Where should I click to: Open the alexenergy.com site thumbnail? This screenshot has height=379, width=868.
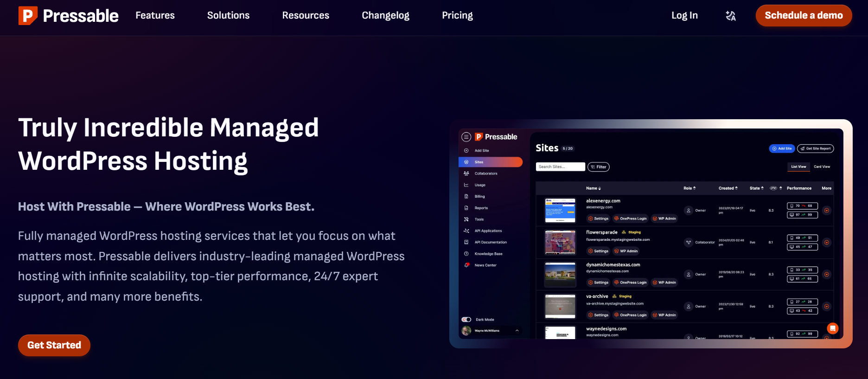pyautogui.click(x=560, y=211)
